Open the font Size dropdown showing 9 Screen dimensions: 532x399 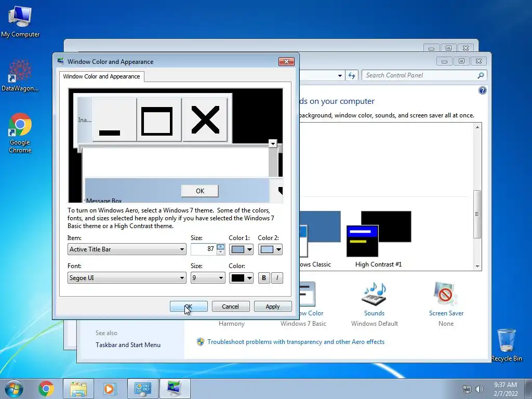pyautogui.click(x=208, y=278)
